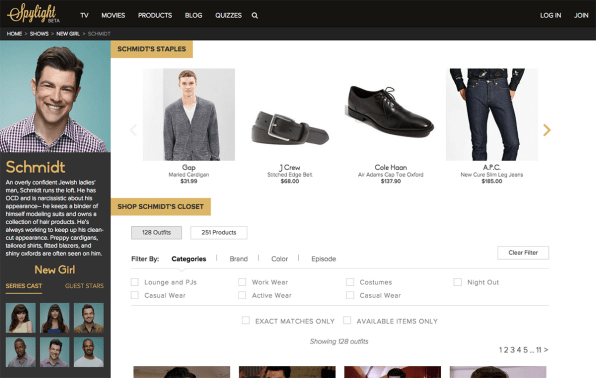Click the Clear Filter button
Screen dimensions: 596x378
(523, 253)
